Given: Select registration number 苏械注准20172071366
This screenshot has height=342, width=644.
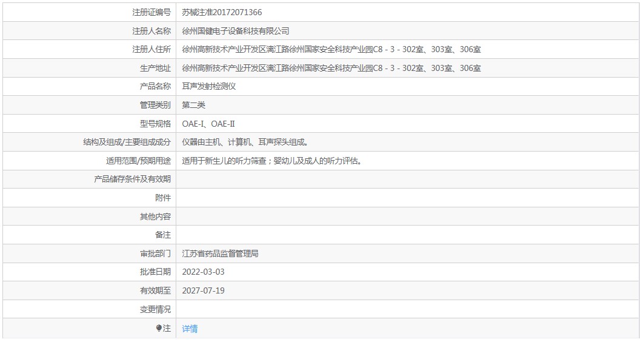Looking at the screenshot, I should click(x=222, y=12).
